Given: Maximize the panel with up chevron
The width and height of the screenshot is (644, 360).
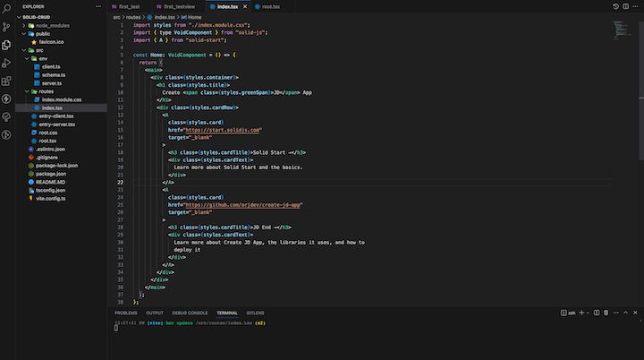Looking at the screenshot, I should [625, 313].
